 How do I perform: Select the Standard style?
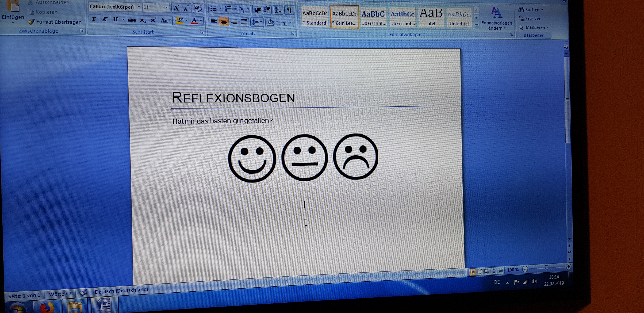click(x=314, y=17)
